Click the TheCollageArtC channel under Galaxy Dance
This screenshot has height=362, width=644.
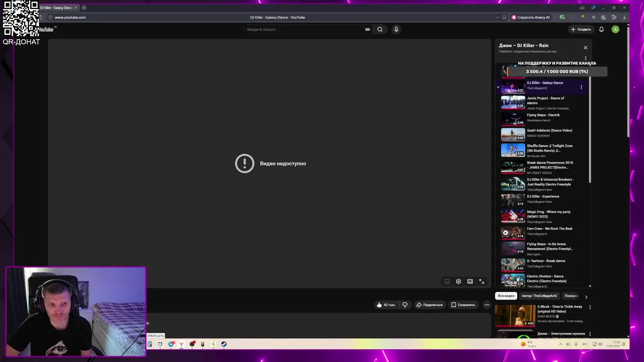(537, 88)
